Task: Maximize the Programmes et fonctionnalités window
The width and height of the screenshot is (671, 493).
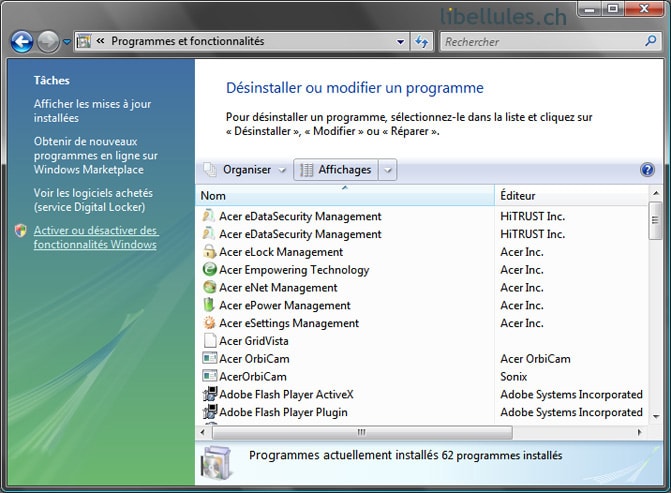Action: point(613,9)
